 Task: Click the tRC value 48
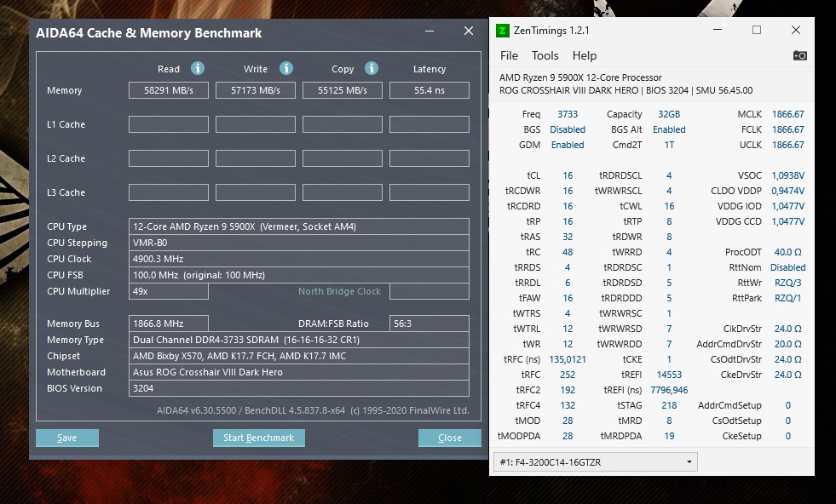click(568, 252)
